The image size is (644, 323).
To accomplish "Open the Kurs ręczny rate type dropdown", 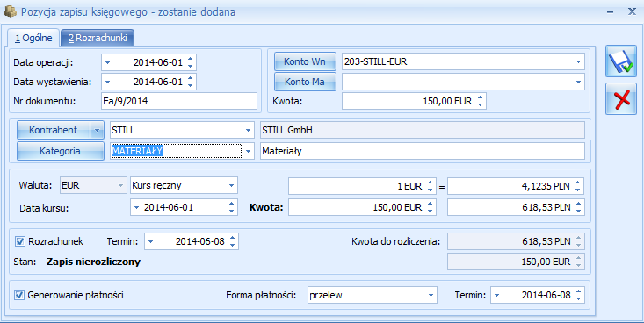I will pyautogui.click(x=232, y=185).
